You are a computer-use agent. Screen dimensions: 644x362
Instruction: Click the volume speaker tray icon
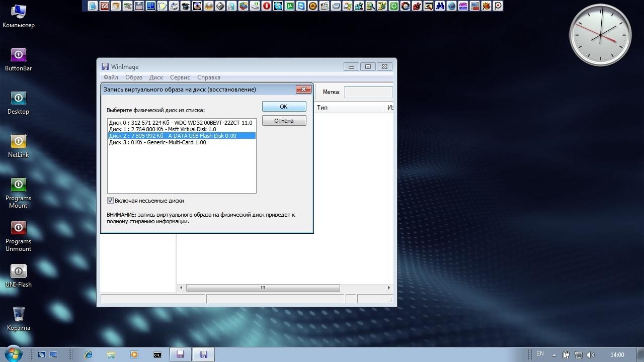(590, 354)
